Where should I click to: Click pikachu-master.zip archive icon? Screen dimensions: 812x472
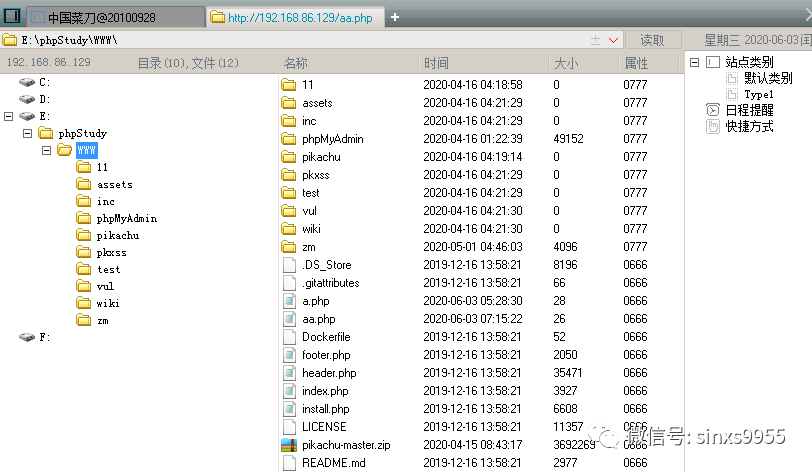[289, 445]
